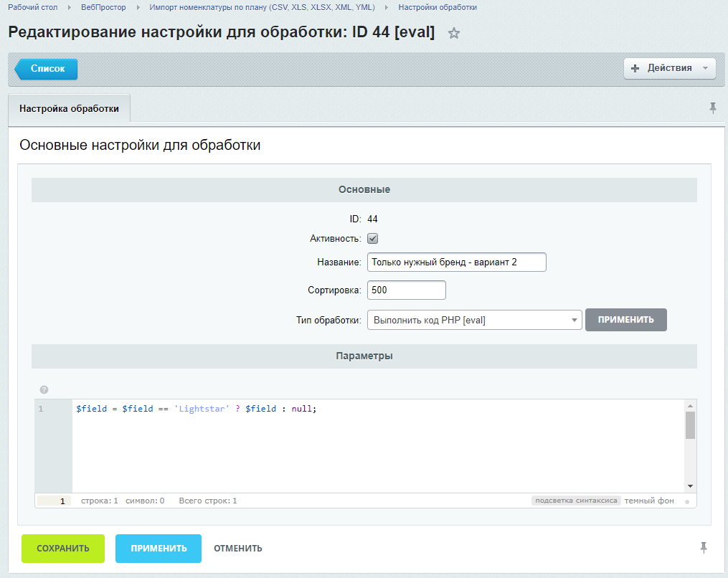Expand the Действия menu arrow
The width and height of the screenshot is (728, 578).
click(x=705, y=68)
